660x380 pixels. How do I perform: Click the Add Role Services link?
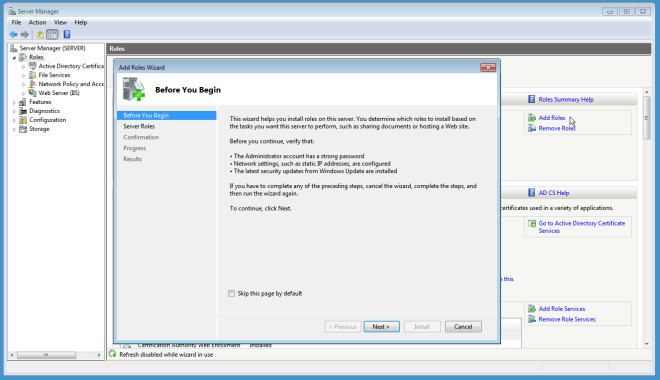[x=562, y=308]
